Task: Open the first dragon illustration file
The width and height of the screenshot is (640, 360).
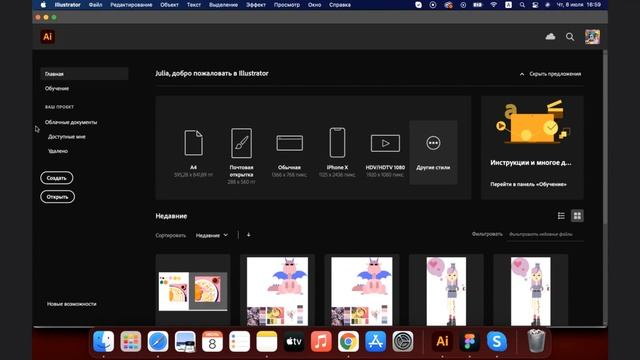Action: [x=278, y=290]
